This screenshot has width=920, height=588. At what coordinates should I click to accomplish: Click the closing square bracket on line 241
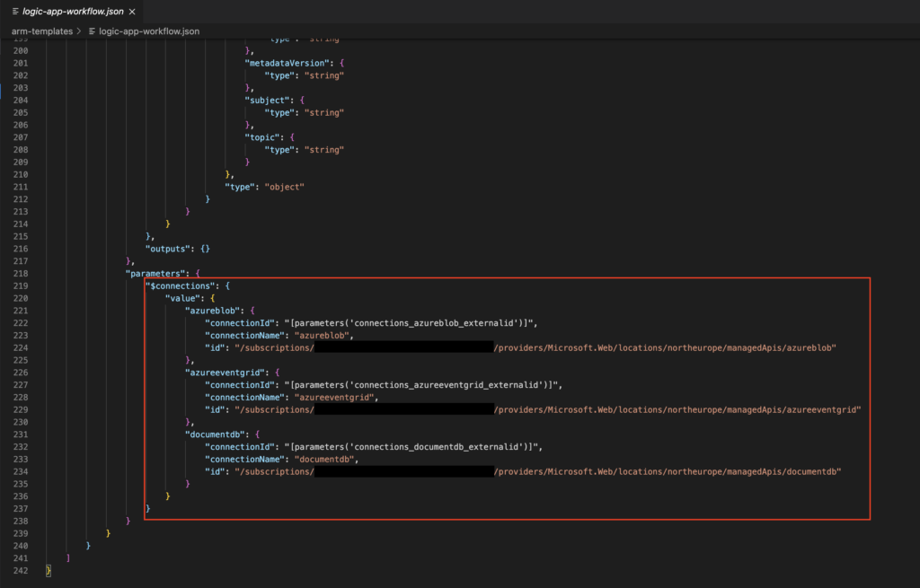click(68, 558)
